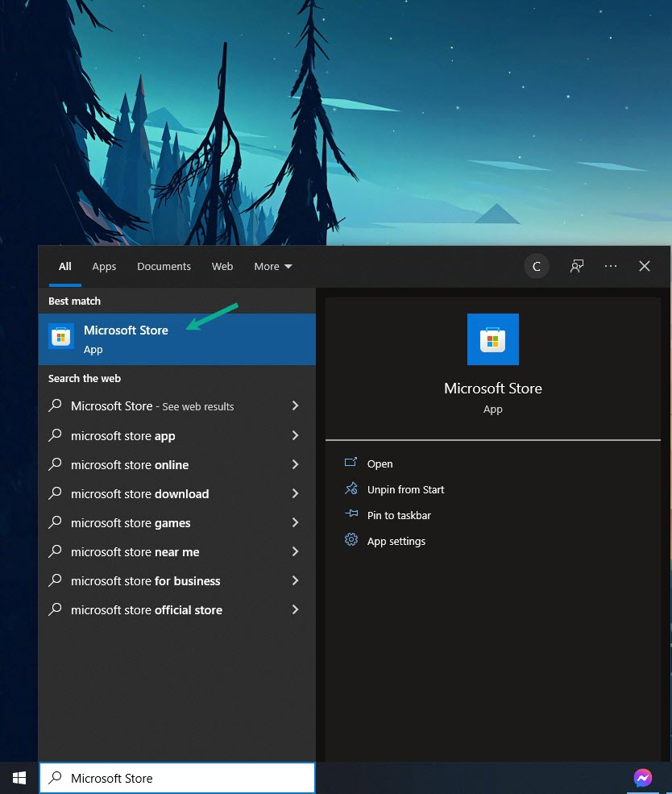Click search icon beside 'microsoft store near me'
The width and height of the screenshot is (672, 794).
(55, 551)
